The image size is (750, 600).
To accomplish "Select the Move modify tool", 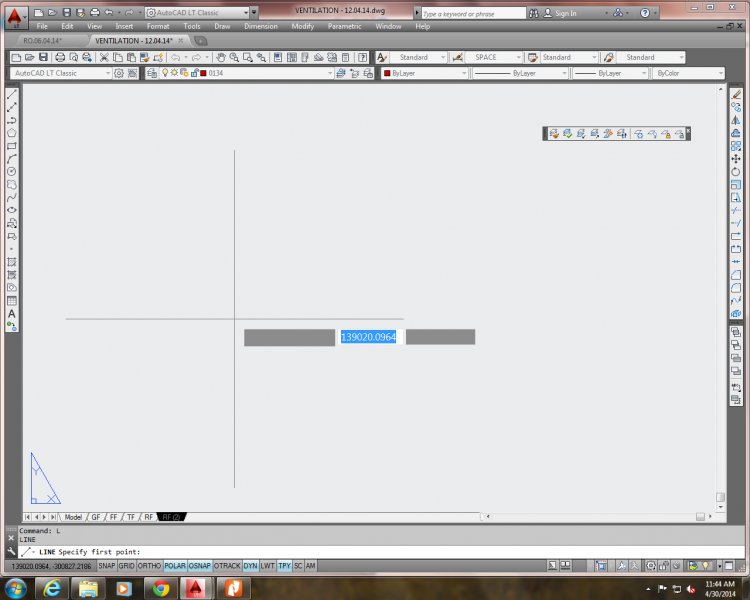I will click(736, 159).
